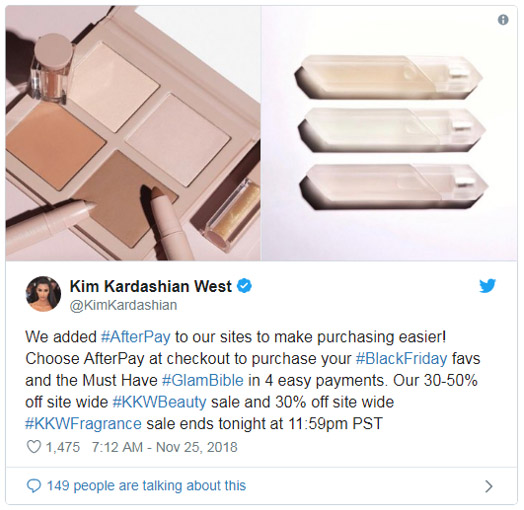
Task: Open the #AfterPay hashtag link
Action: click(136, 337)
